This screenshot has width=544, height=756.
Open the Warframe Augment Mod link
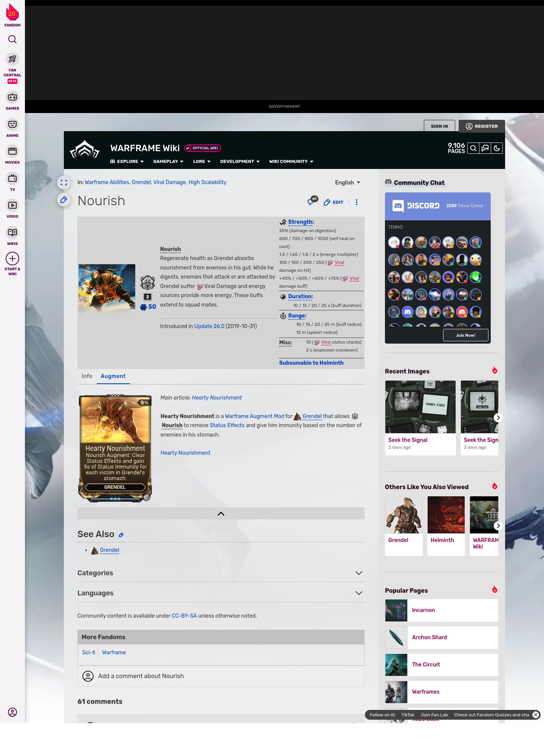click(x=255, y=416)
